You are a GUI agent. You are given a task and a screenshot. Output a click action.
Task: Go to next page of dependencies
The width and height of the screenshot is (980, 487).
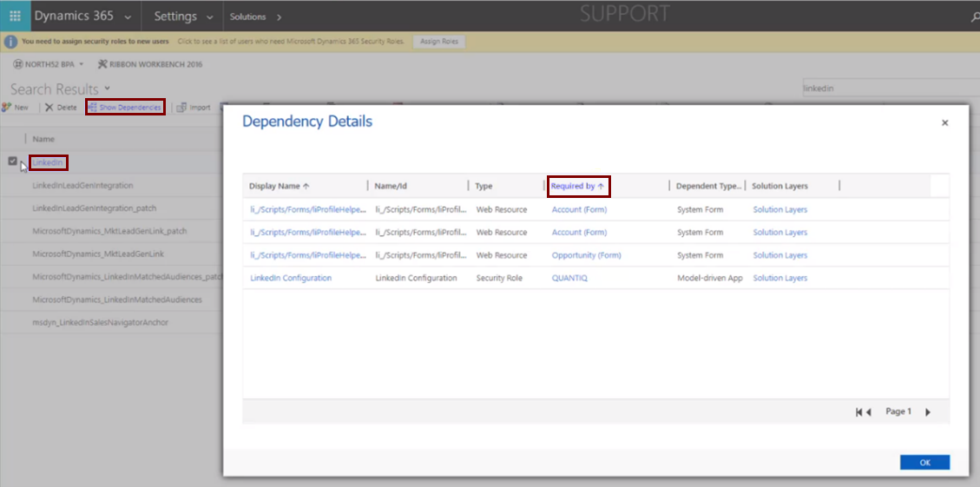pos(928,412)
